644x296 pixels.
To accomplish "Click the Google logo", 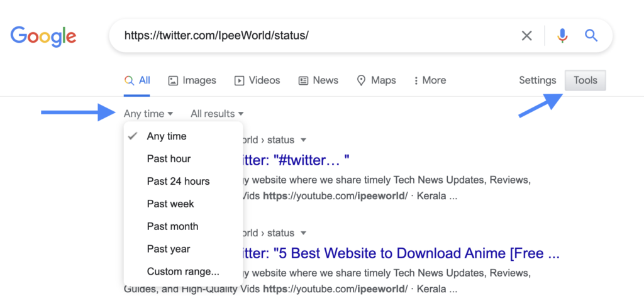I will pos(43,36).
